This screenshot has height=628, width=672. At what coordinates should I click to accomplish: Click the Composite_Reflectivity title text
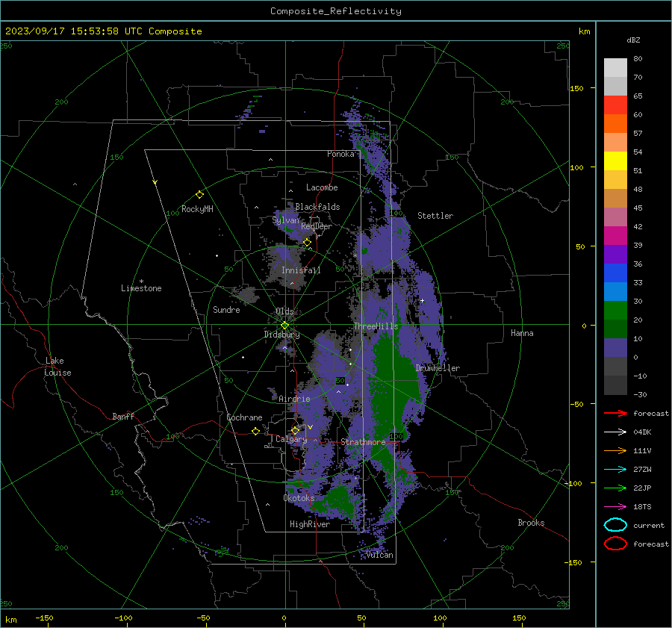(x=335, y=11)
